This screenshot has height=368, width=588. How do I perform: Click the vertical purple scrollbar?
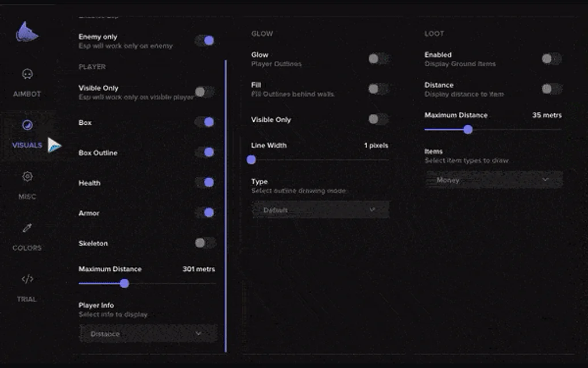coord(226,206)
